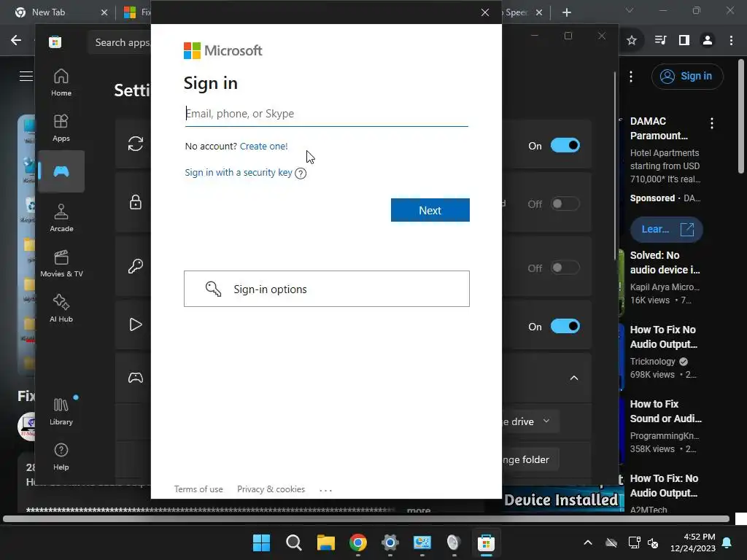The height and width of the screenshot is (560, 747).
Task: Toggle Chrome side panel icon
Action: (x=684, y=40)
